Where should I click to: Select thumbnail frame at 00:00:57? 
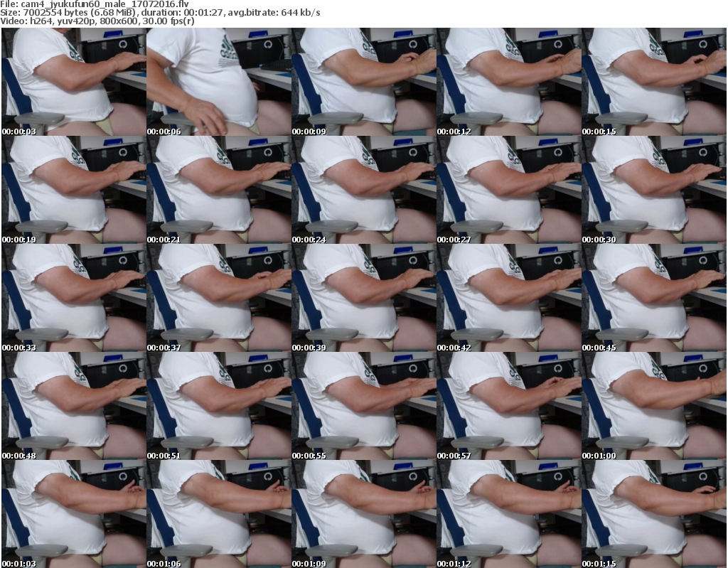(509, 406)
